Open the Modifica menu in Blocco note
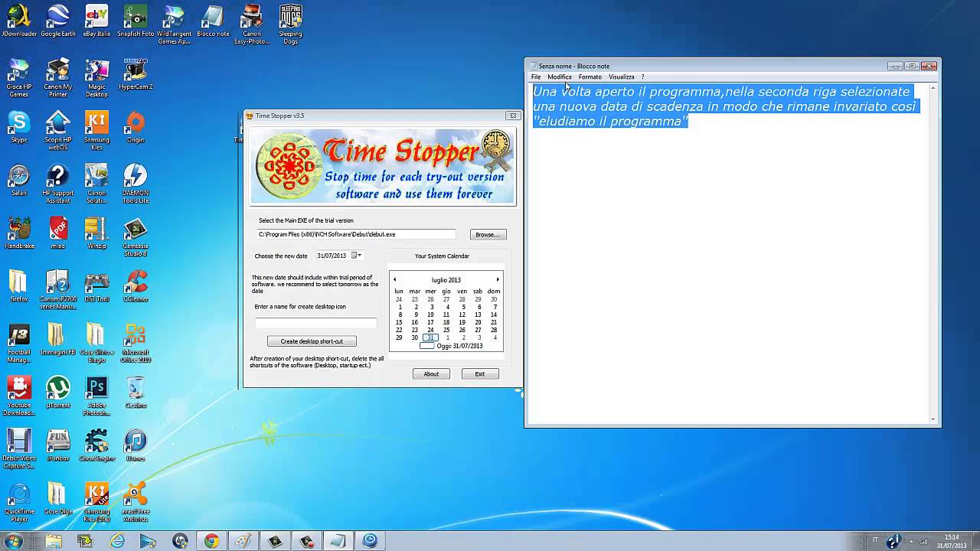980x551 pixels. pyautogui.click(x=560, y=77)
